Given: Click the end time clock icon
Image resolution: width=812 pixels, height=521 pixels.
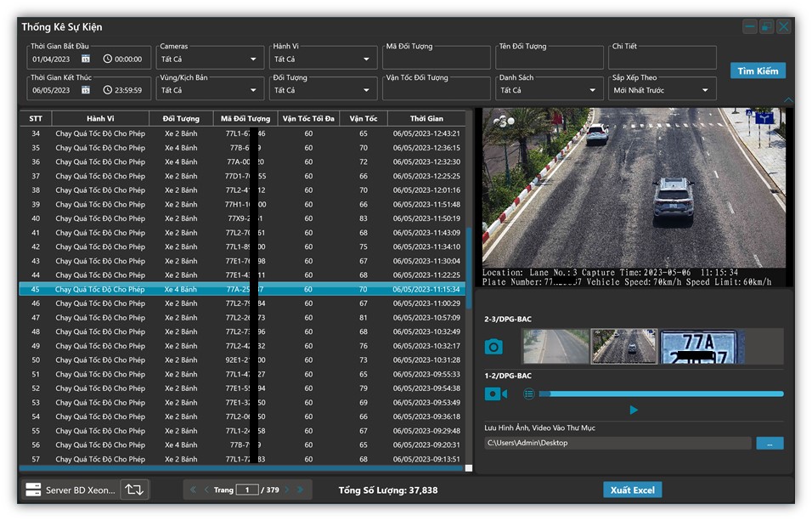Looking at the screenshot, I should pyautogui.click(x=107, y=90).
